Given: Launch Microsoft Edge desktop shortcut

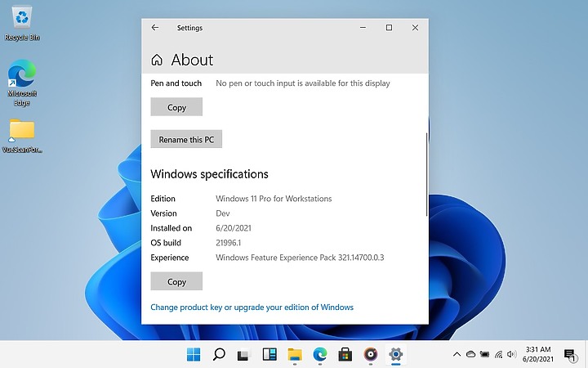Looking at the screenshot, I should click(x=22, y=83).
